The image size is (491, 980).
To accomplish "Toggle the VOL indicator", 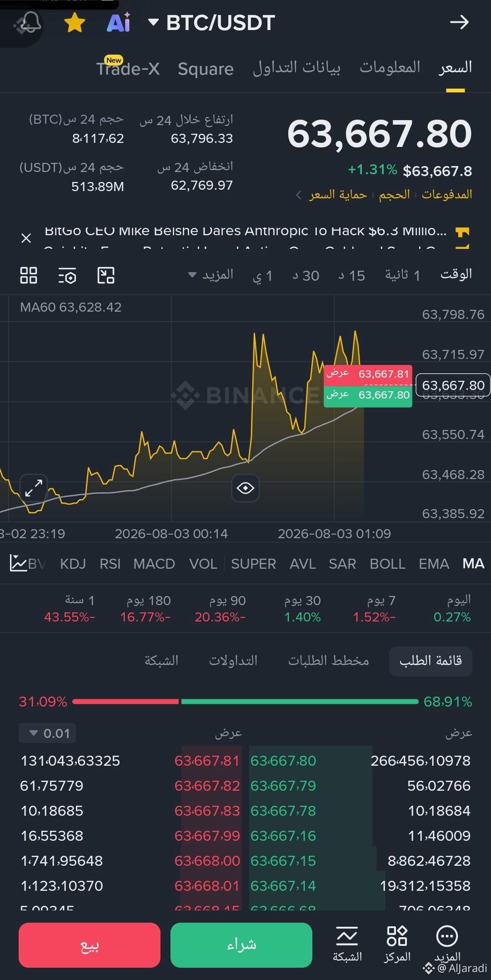I will [203, 564].
